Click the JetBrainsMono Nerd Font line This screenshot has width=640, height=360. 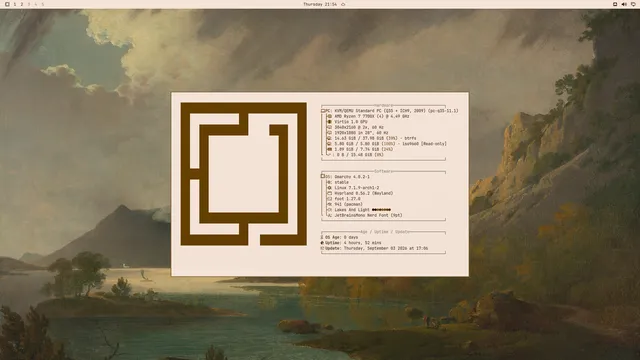tap(364, 215)
